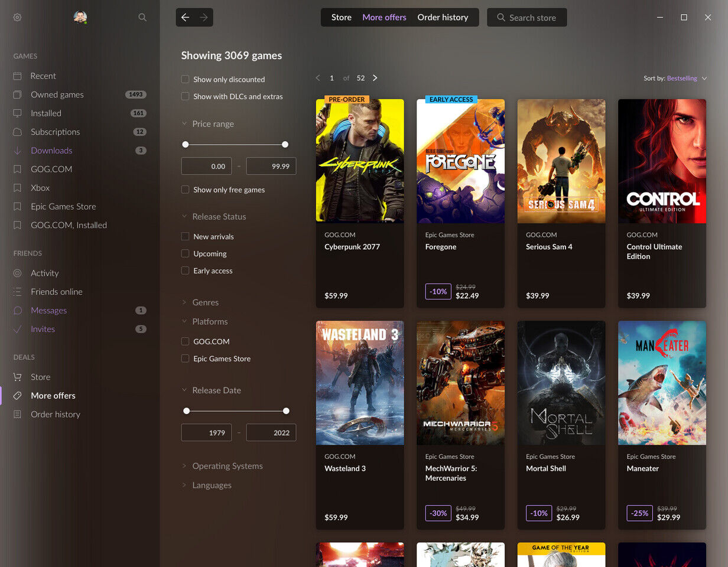Go back with the left arrow

point(186,18)
